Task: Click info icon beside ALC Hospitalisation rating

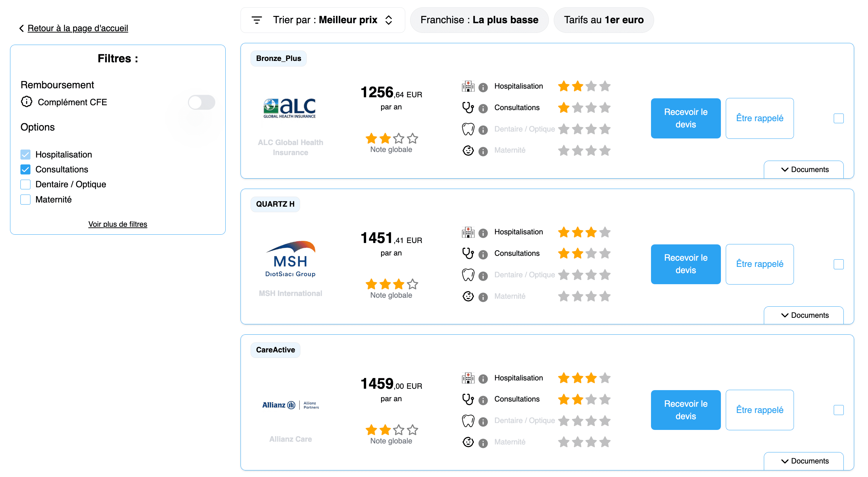Action: point(483,87)
